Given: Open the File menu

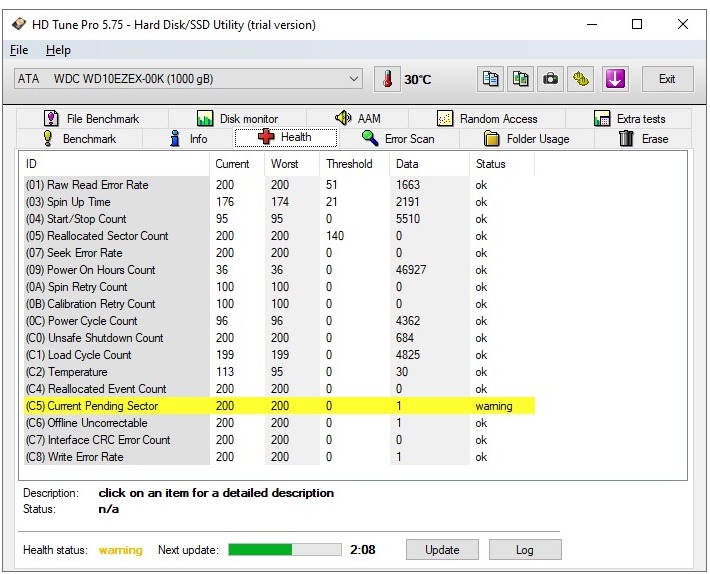Looking at the screenshot, I should click(x=19, y=50).
